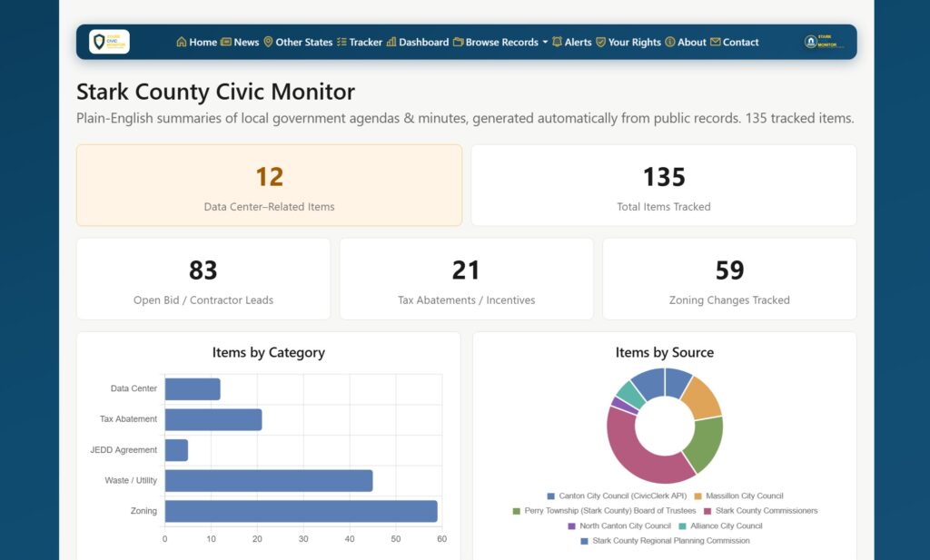Image resolution: width=930 pixels, height=560 pixels.
Task: Click the orange Massillon donut segment
Action: [700, 398]
